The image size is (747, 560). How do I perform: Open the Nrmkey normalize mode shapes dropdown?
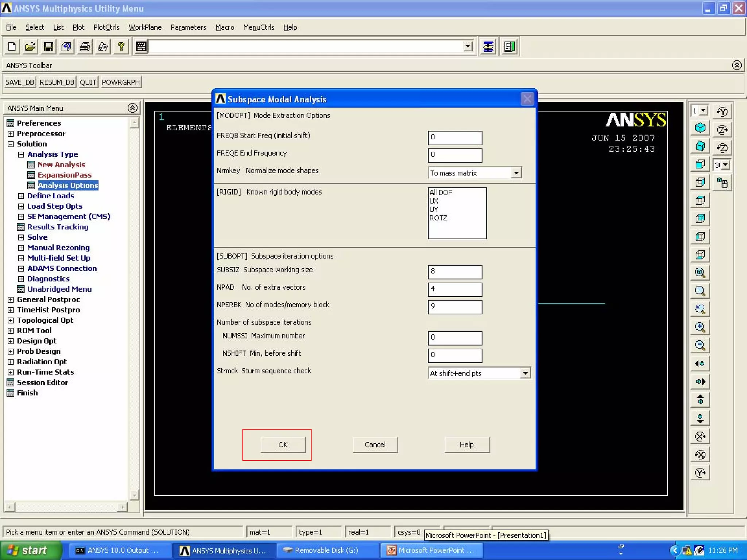tap(516, 173)
